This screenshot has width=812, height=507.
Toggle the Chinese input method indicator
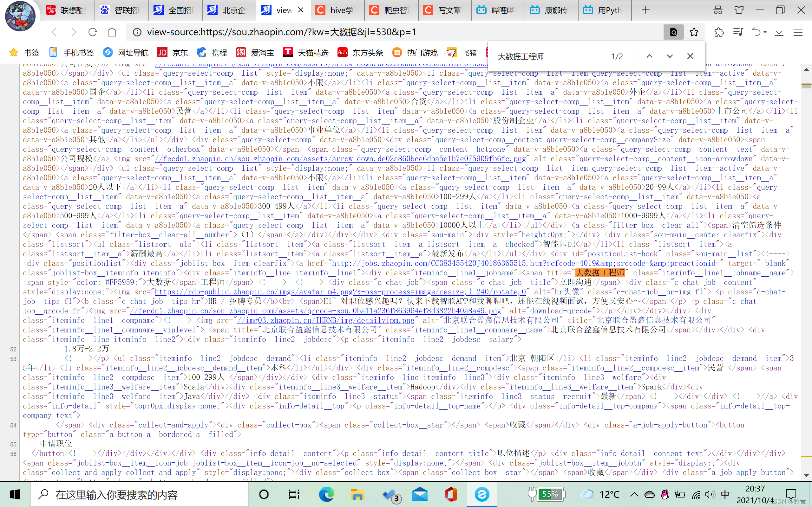(x=725, y=494)
